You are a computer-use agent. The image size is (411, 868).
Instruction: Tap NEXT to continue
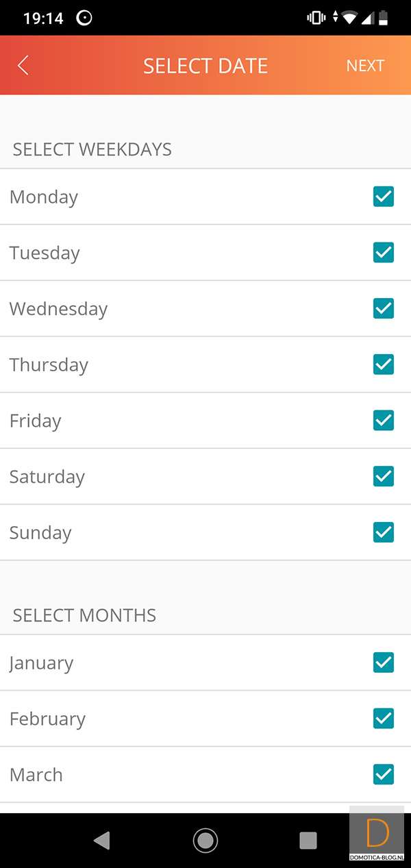point(365,66)
